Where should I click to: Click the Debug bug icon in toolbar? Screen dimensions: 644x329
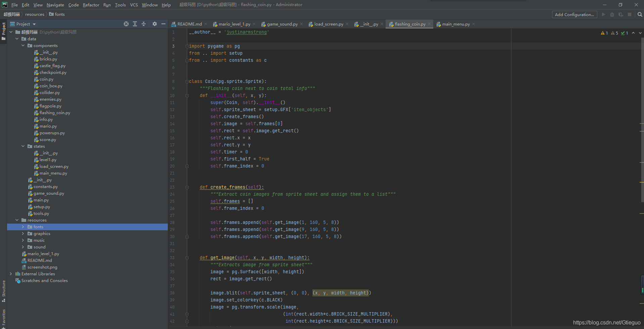612,14
